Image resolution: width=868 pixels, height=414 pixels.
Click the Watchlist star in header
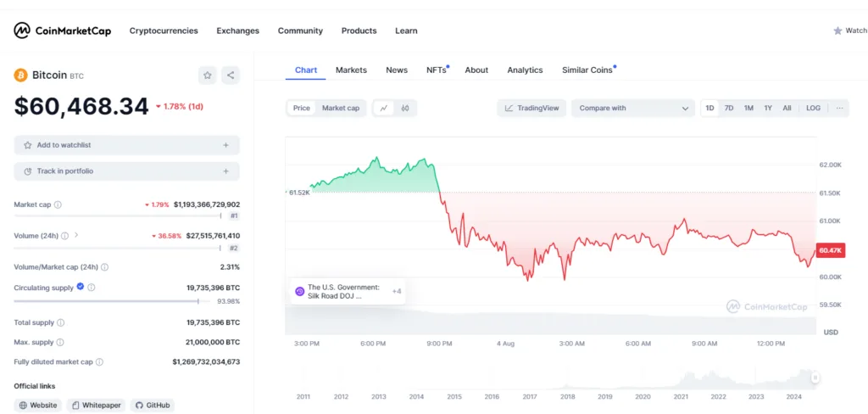click(x=837, y=31)
